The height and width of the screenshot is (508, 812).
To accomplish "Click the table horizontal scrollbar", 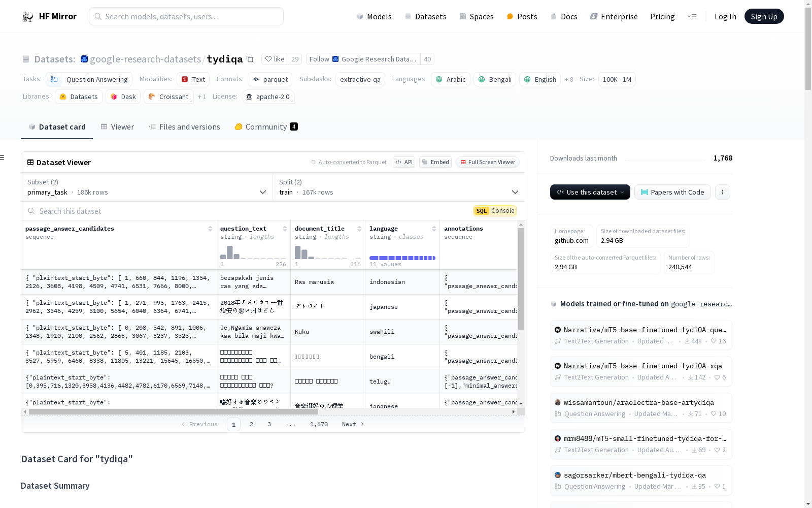I will [174, 411].
